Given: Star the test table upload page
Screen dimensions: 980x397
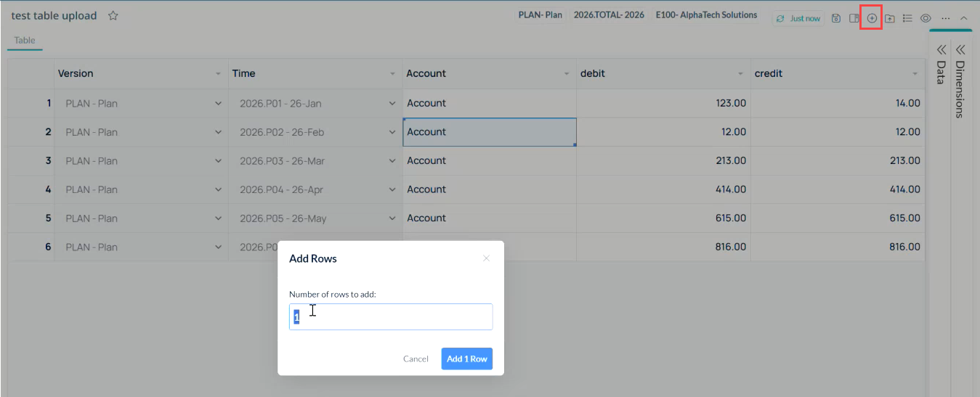Looking at the screenshot, I should (x=113, y=16).
